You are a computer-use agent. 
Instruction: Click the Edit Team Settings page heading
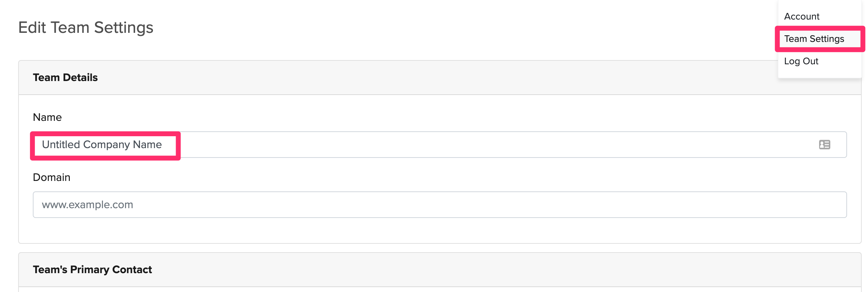86,28
